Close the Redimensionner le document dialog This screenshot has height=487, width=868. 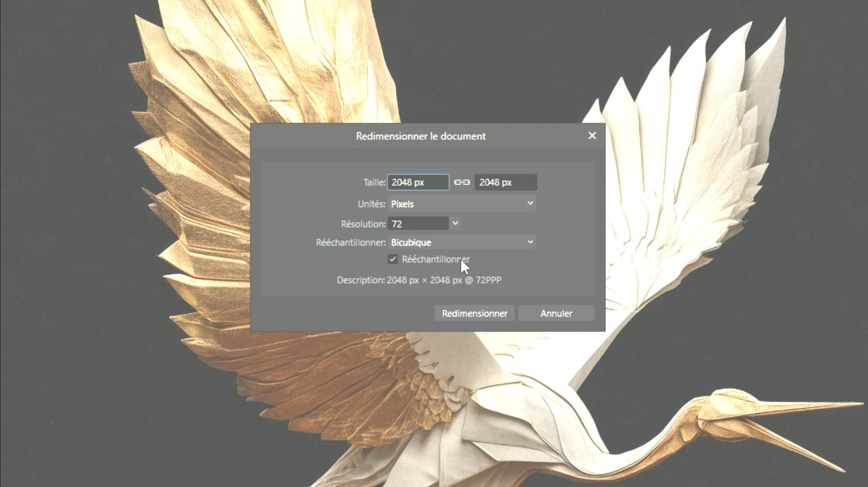[592, 136]
